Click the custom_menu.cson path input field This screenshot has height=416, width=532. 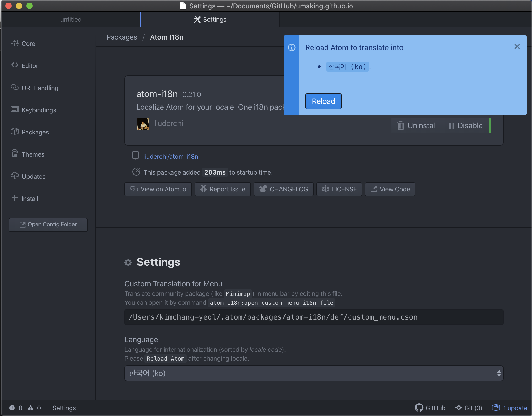coord(314,317)
